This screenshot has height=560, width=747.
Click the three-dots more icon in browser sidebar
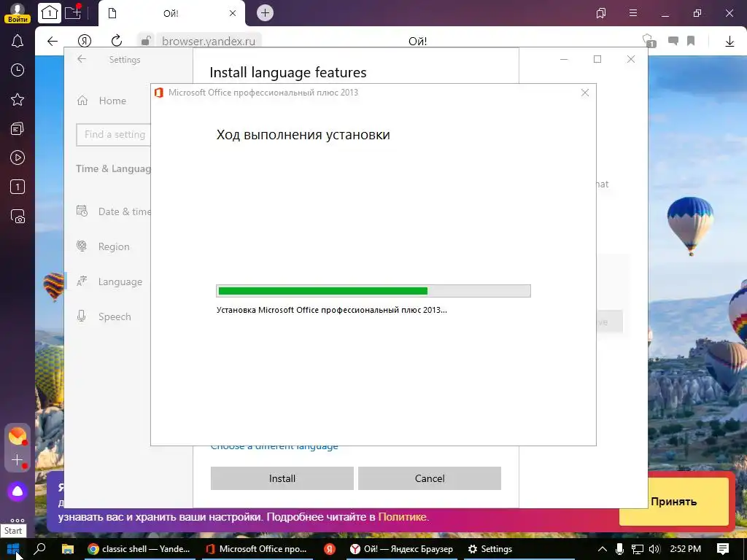[18, 520]
